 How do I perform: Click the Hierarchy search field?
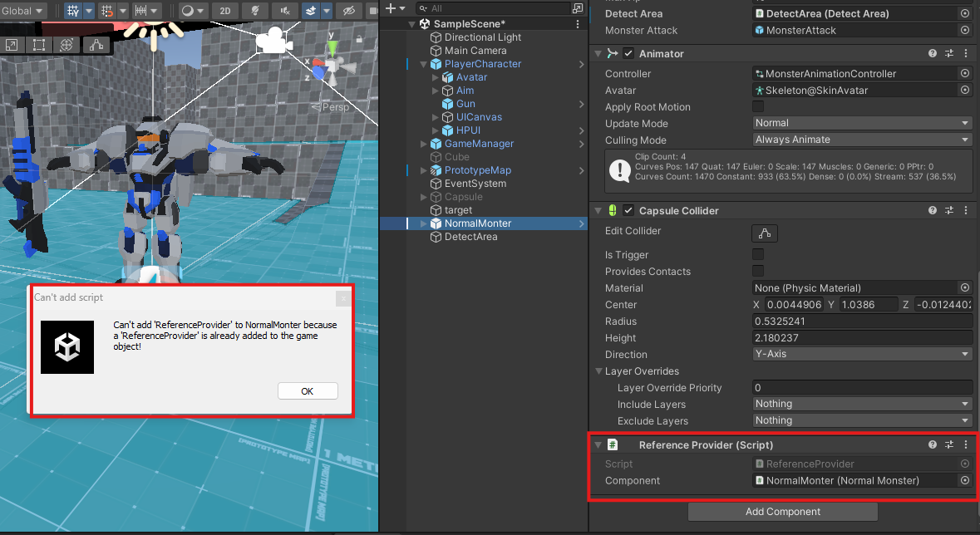tap(494, 8)
